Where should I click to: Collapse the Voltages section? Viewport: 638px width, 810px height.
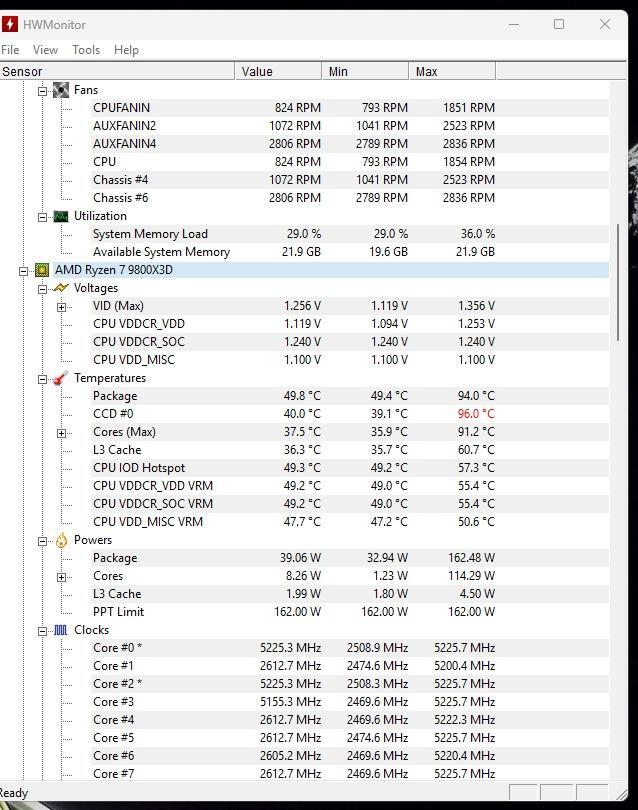pos(42,289)
